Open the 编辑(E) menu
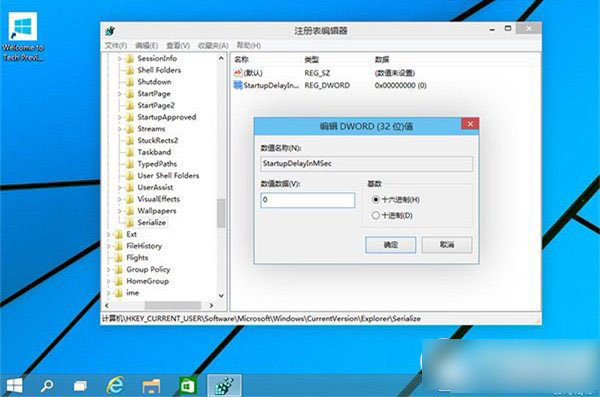The image size is (600, 397). tap(147, 45)
